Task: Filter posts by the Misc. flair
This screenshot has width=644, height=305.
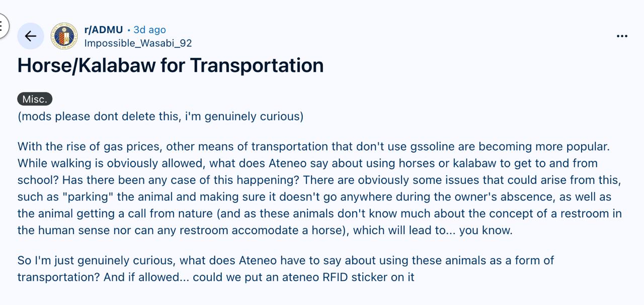Action: tap(35, 99)
